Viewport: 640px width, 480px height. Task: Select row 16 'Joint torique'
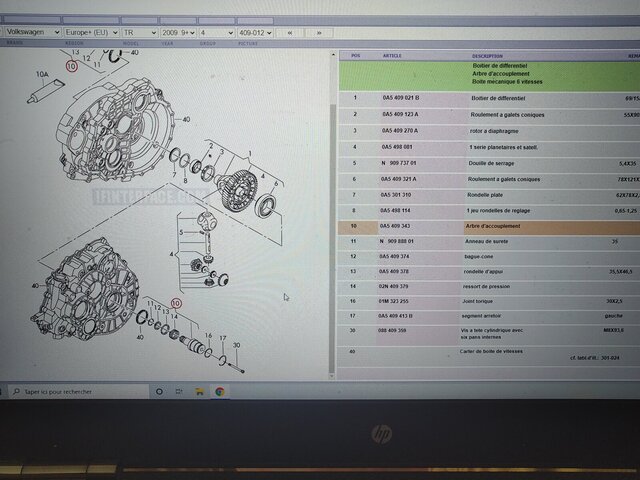point(488,301)
